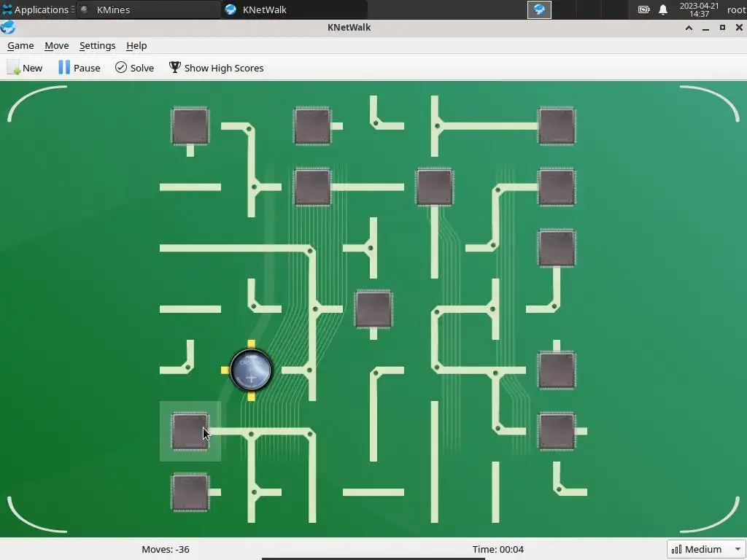
Task: Open the Help menu
Action: pos(136,46)
